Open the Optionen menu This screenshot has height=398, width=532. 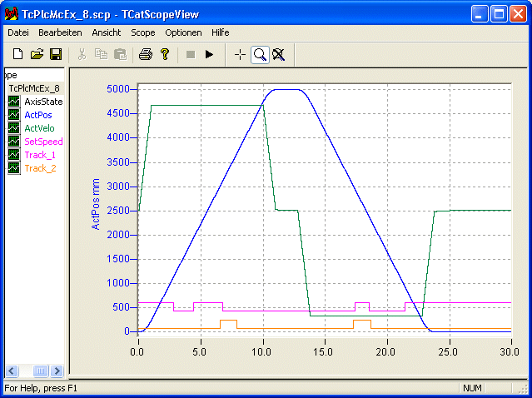click(x=183, y=33)
